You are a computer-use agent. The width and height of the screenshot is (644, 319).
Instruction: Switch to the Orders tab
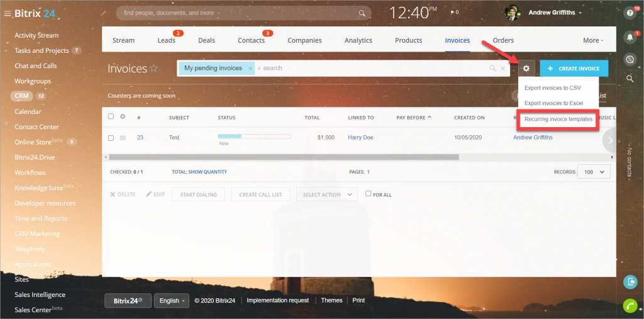pos(503,40)
